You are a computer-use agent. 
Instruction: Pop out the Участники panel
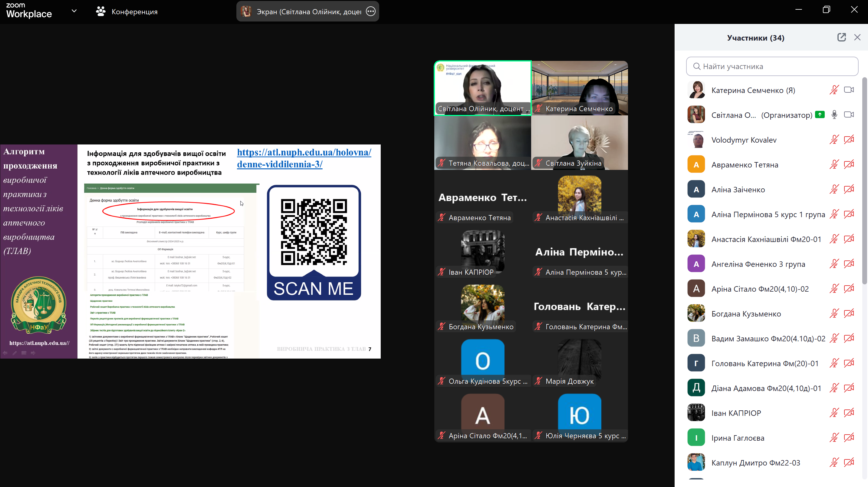(x=841, y=38)
